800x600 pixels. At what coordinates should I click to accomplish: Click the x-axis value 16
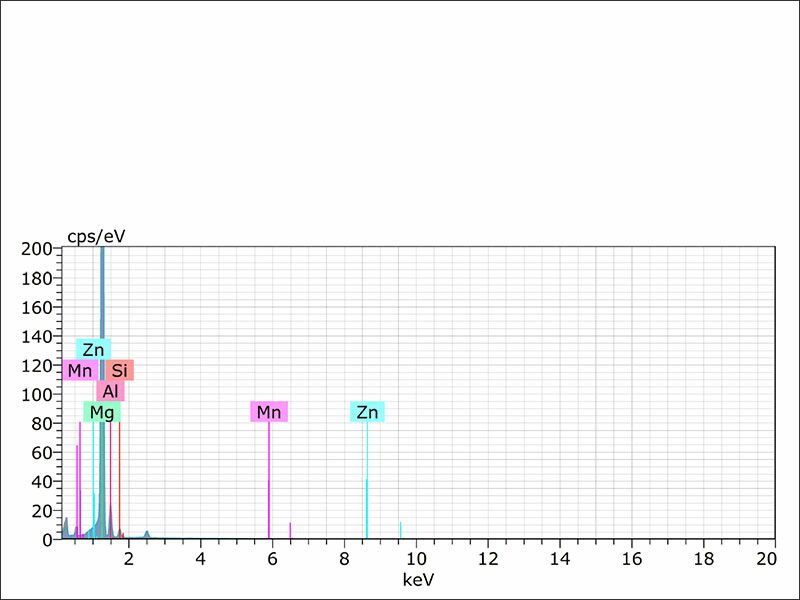[x=632, y=559]
